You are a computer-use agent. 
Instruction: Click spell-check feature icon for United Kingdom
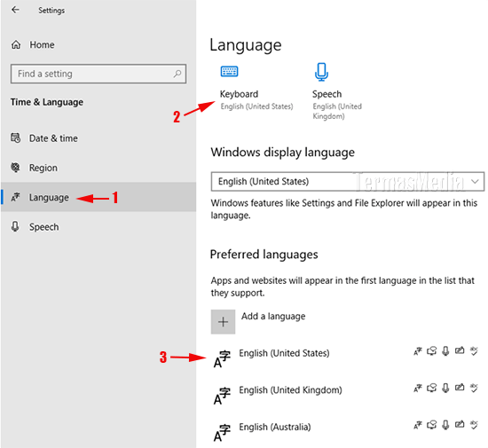pyautogui.click(x=474, y=388)
